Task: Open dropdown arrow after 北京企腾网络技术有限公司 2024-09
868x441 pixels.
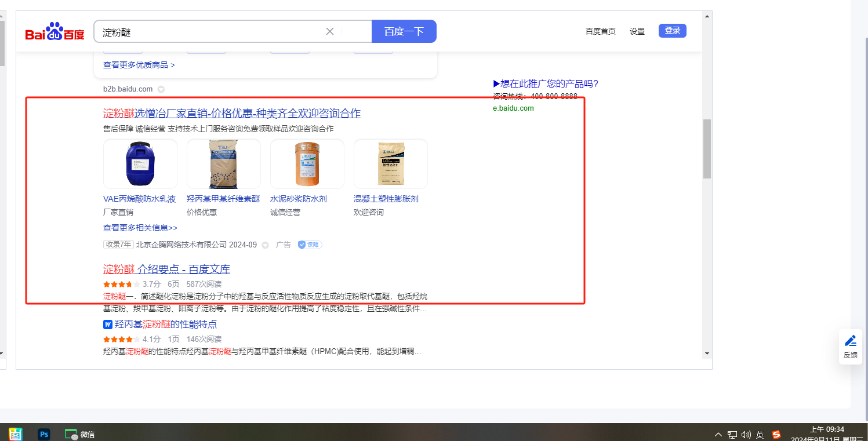Action: [266, 245]
